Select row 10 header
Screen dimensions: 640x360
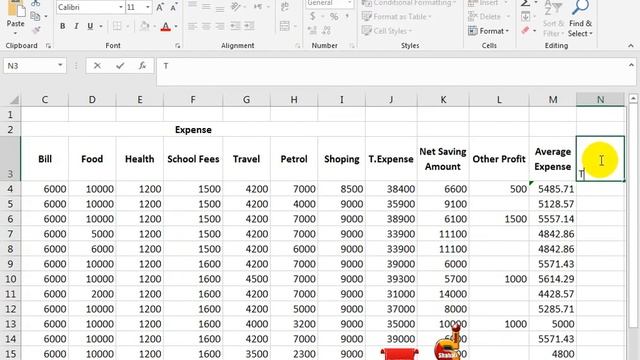(10, 279)
